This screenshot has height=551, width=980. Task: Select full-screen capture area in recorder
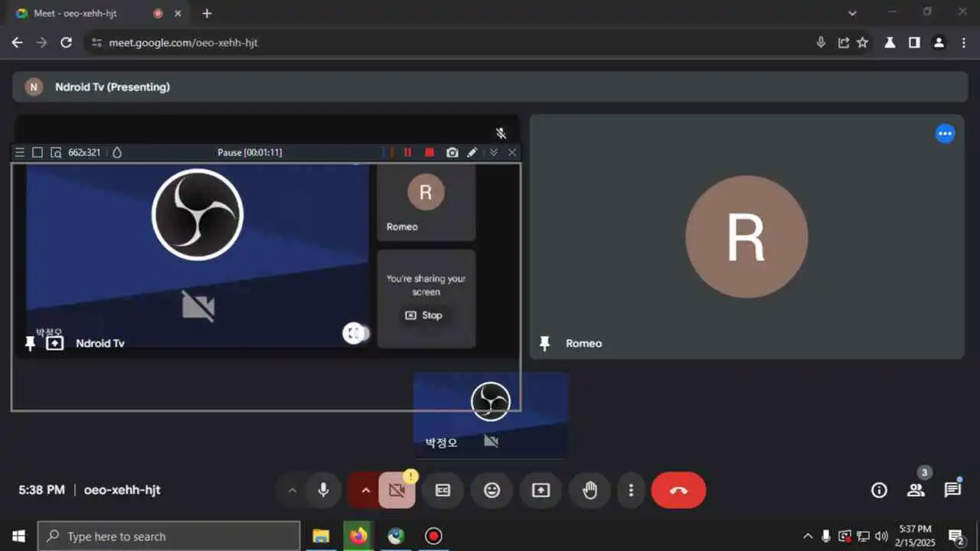[37, 152]
